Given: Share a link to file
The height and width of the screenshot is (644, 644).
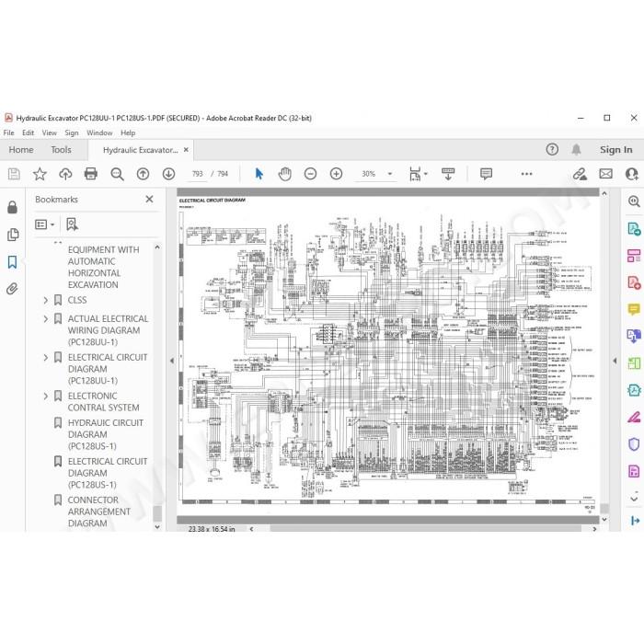Looking at the screenshot, I should point(580,174).
